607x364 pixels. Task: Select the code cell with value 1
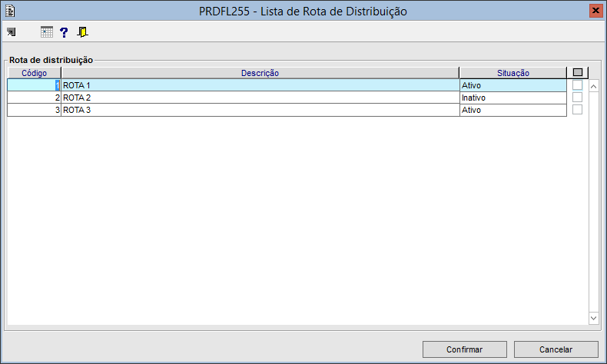tap(34, 85)
